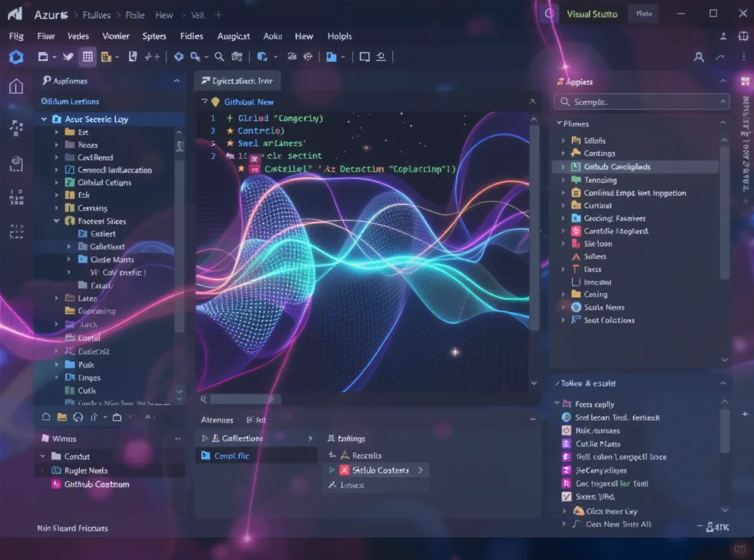This screenshot has width=754, height=560.
Task: Click the Azure logo at top left
Action: (x=15, y=13)
